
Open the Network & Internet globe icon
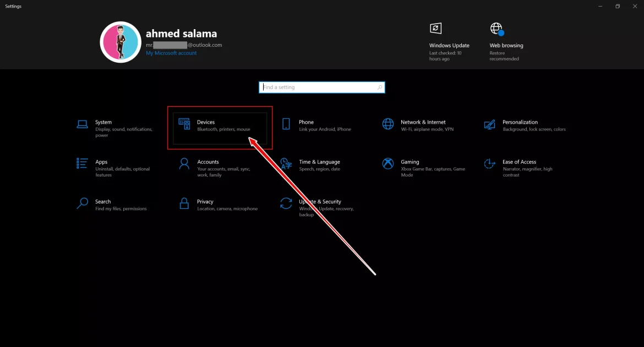pyautogui.click(x=388, y=124)
